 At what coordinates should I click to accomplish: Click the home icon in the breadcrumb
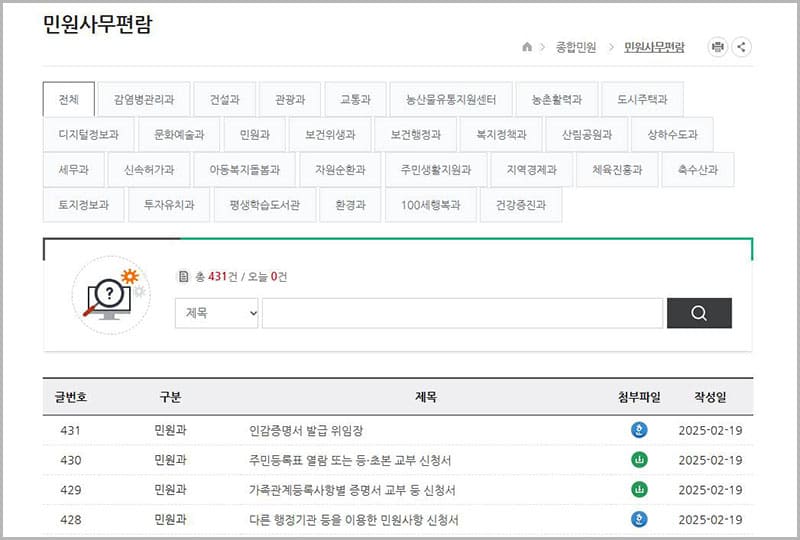(527, 47)
